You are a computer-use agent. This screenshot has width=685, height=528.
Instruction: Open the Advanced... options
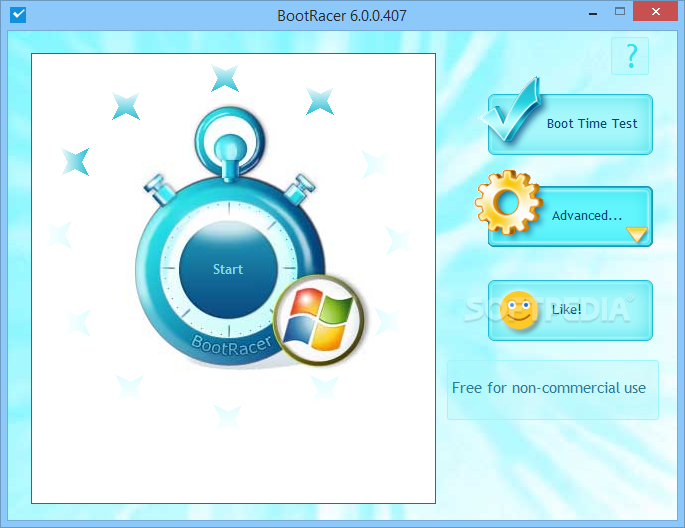(570, 217)
